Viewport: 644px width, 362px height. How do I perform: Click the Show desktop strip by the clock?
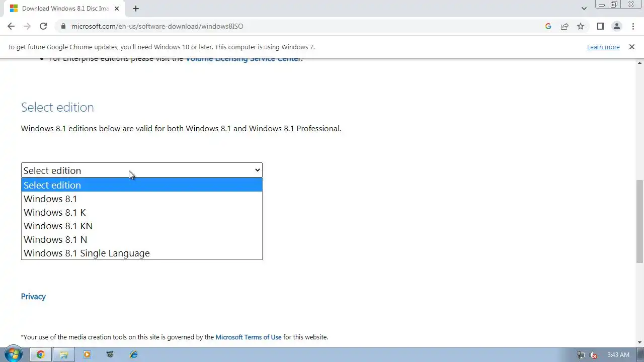coord(640,354)
